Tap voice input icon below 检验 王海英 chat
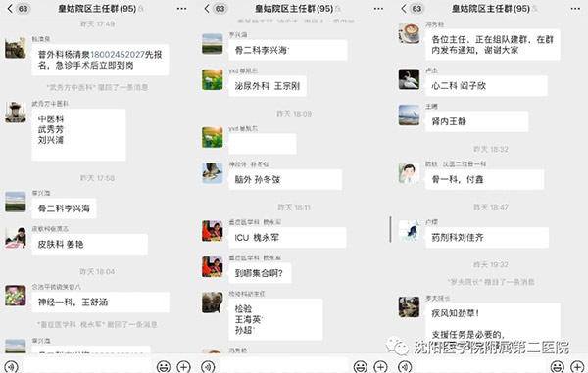Viewport: 588px width, 373px height. point(208,366)
